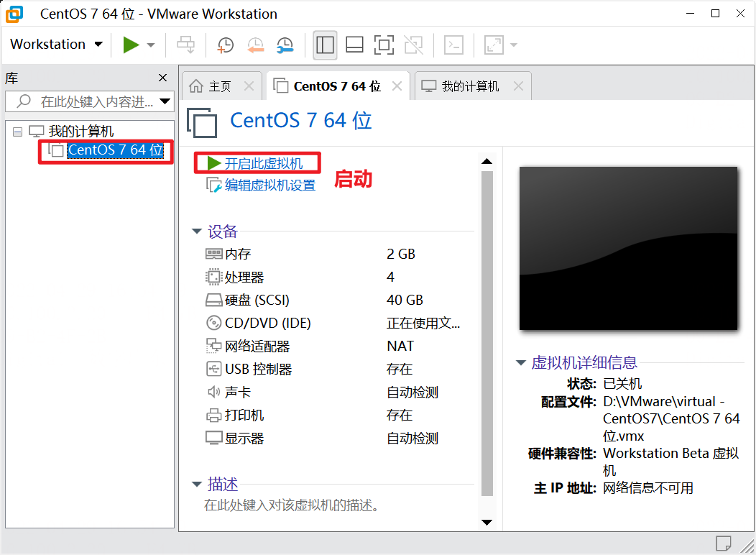Click the send Ctrl+Alt+Del toolbar icon
This screenshot has height=555, width=756.
click(x=185, y=45)
